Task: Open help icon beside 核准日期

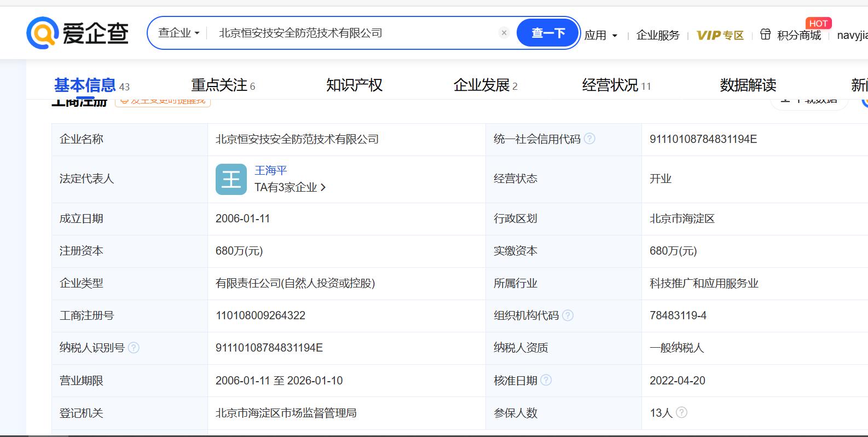Action: (x=546, y=380)
